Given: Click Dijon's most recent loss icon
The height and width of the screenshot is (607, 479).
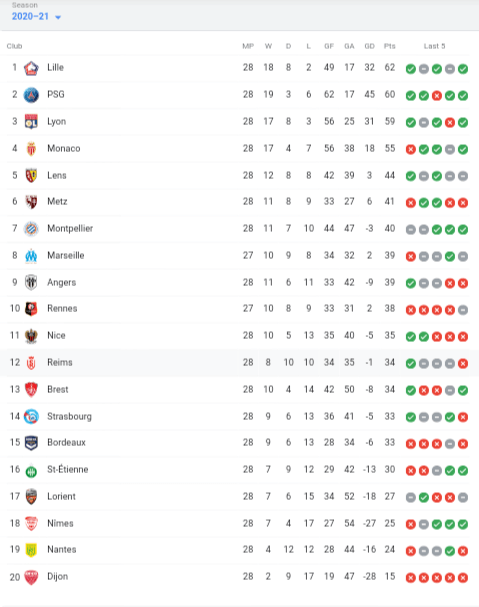Looking at the screenshot, I should pos(463,578).
